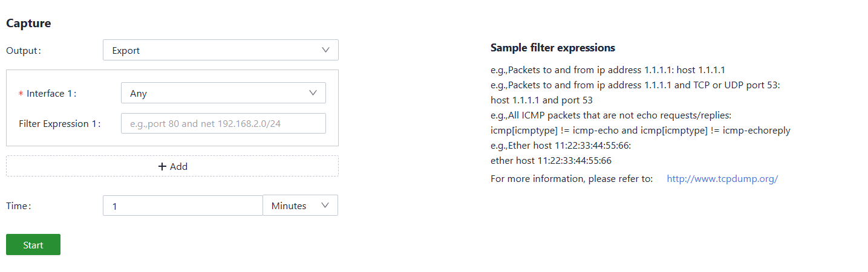Click the Time value input field

[x=183, y=206]
